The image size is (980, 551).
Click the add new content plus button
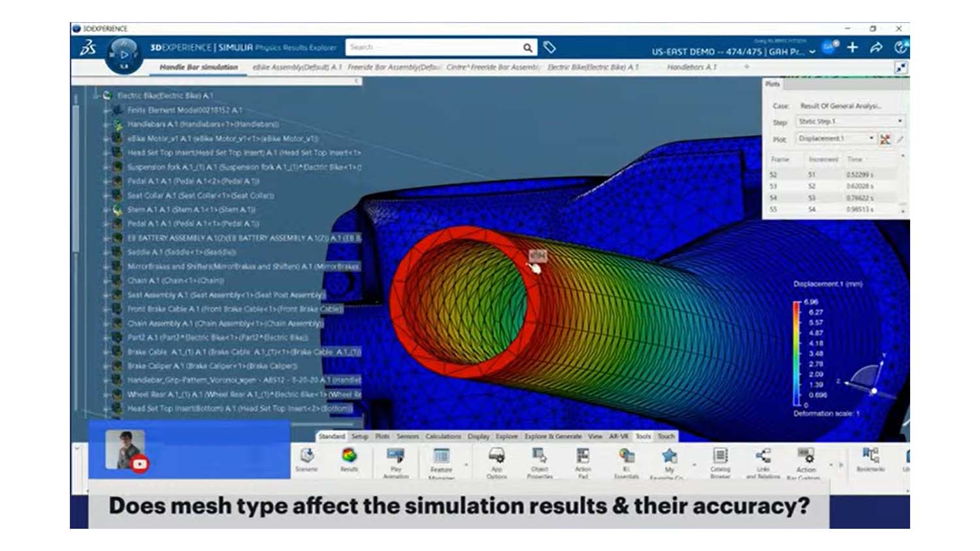coord(853,47)
